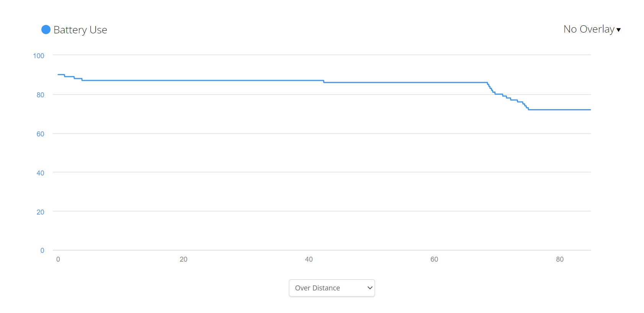This screenshot has width=644, height=313.
Task: Click the y-axis 80 label
Action: tap(40, 95)
